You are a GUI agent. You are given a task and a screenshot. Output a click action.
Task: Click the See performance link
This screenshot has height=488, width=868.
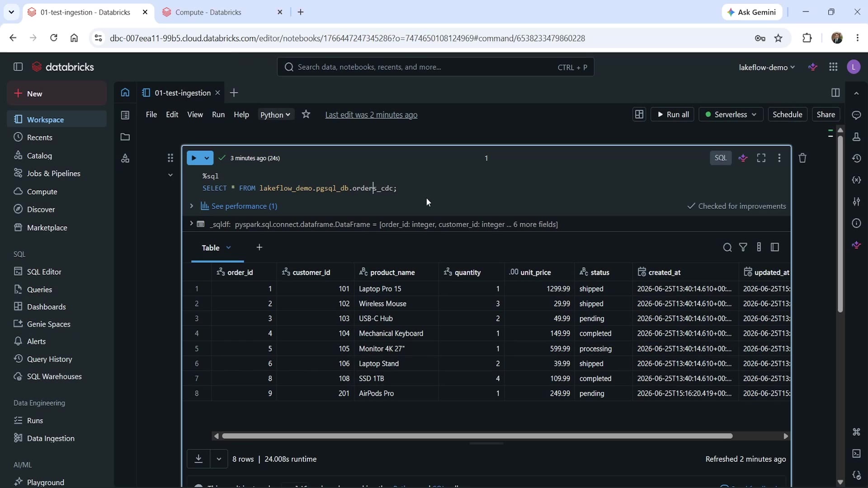tap(244, 206)
